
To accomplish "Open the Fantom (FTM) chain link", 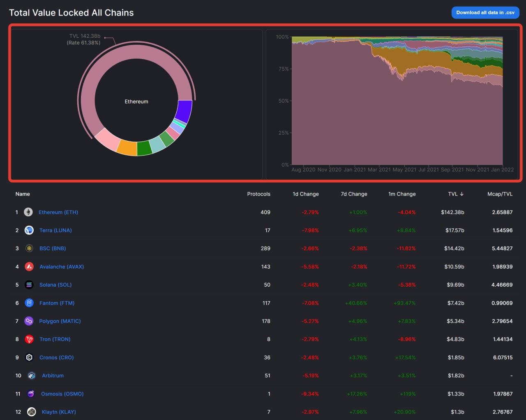I will pos(57,303).
